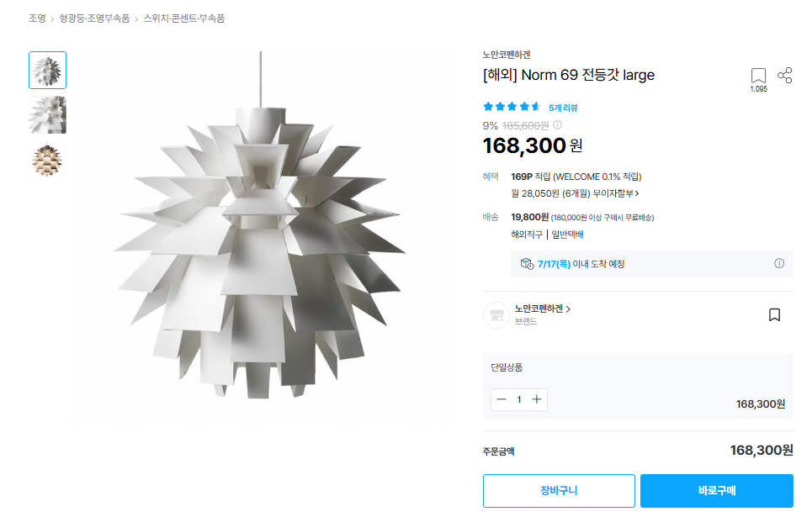This screenshot has width=812, height=517.
Task: Click the star rating icons
Action: (x=512, y=107)
